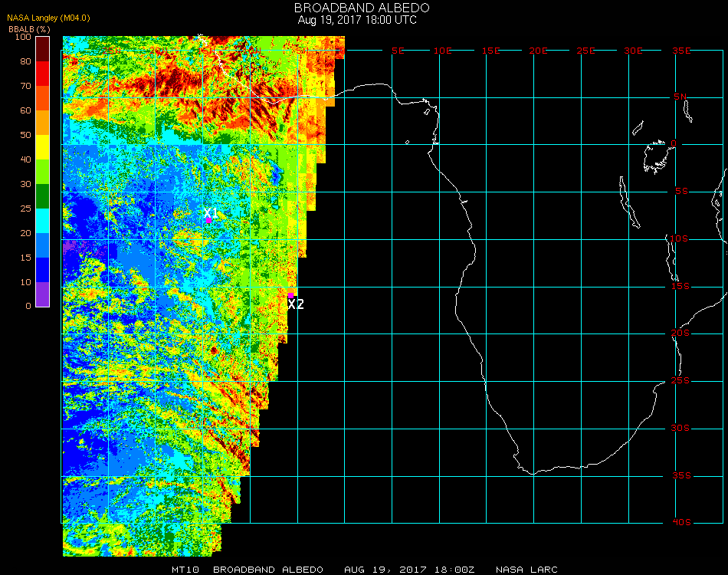Click the 5E longitude label
The height and width of the screenshot is (575, 728).
[397, 51]
